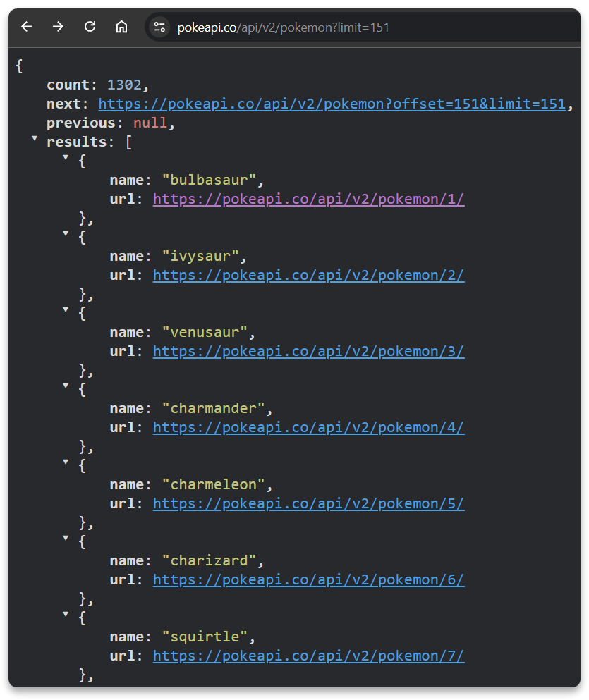
Task: Open the charmander pokemon URL
Action: pos(308,427)
